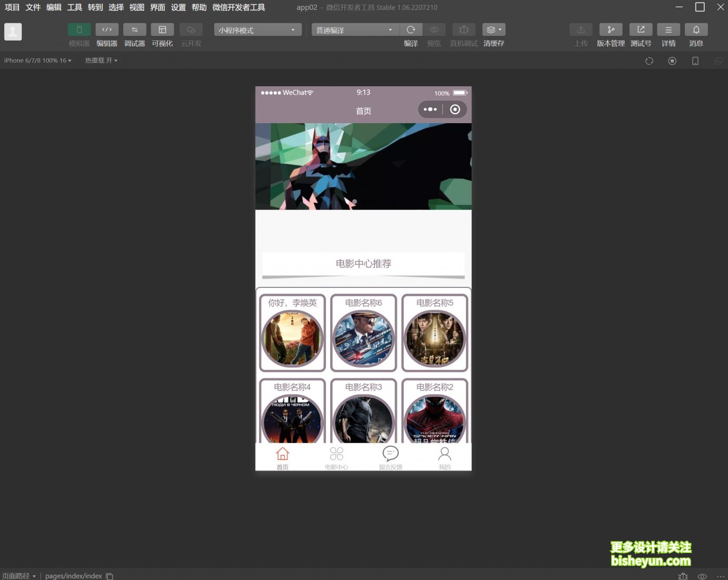This screenshot has height=580, width=728.
Task: Switch to the 留言反馈 feedback tab
Action: click(x=391, y=458)
